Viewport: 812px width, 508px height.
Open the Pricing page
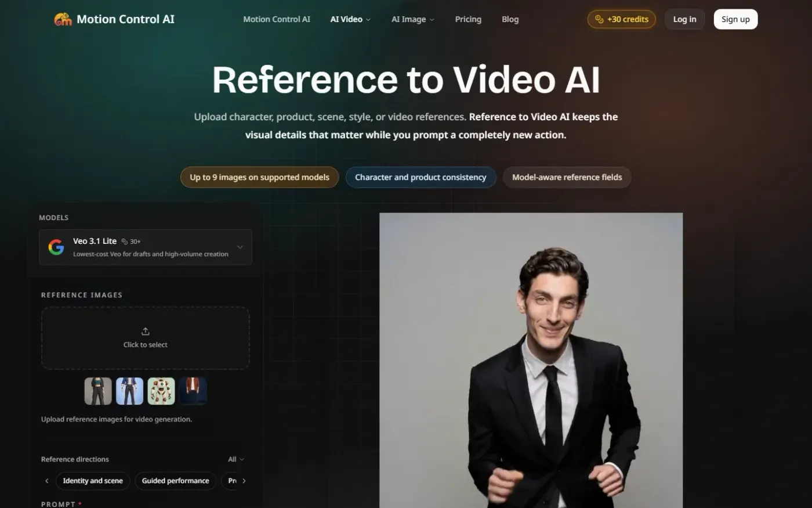468,19
